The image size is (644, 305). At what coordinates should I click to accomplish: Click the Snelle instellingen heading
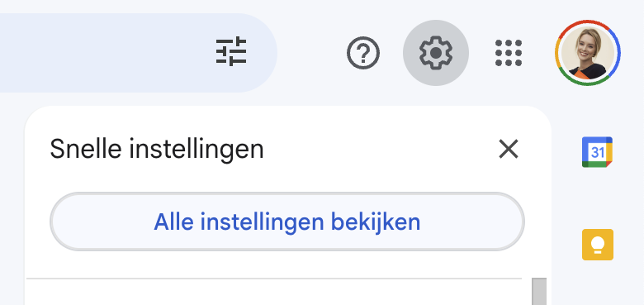click(x=157, y=149)
